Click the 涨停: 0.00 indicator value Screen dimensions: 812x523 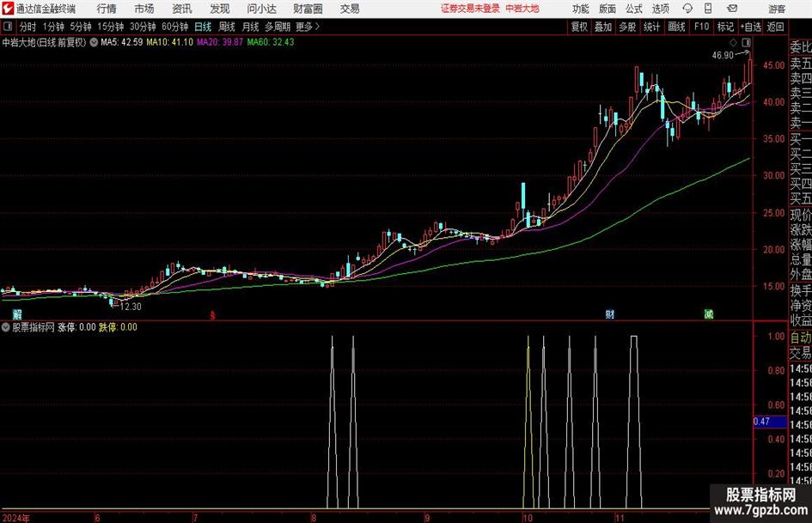pyautogui.click(x=76, y=327)
